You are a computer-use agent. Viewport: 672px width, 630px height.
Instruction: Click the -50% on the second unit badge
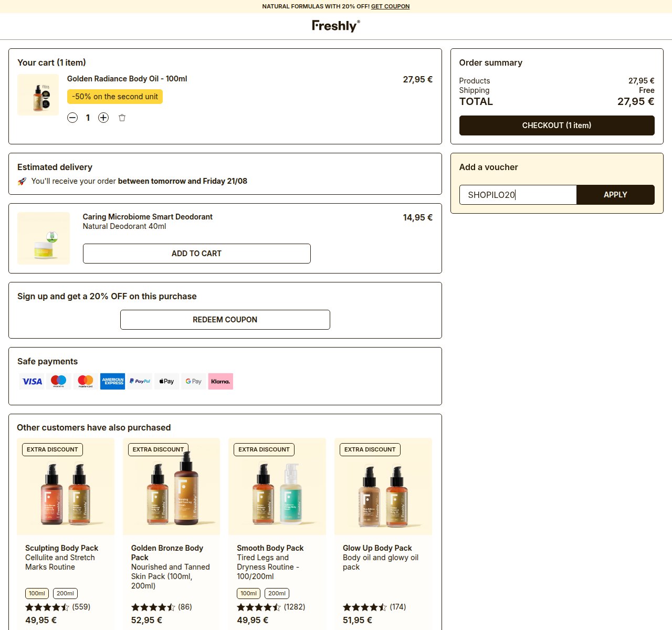click(115, 97)
